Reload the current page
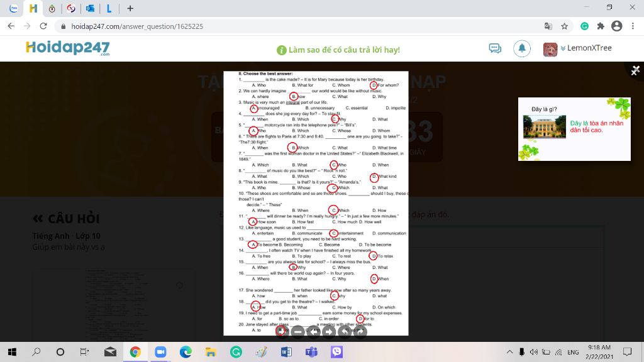The image size is (644, 362). click(x=43, y=26)
